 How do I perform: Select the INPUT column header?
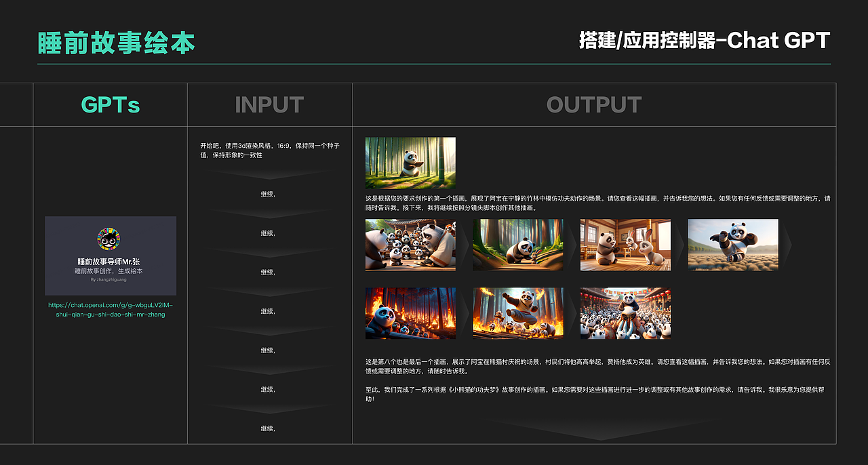click(269, 105)
